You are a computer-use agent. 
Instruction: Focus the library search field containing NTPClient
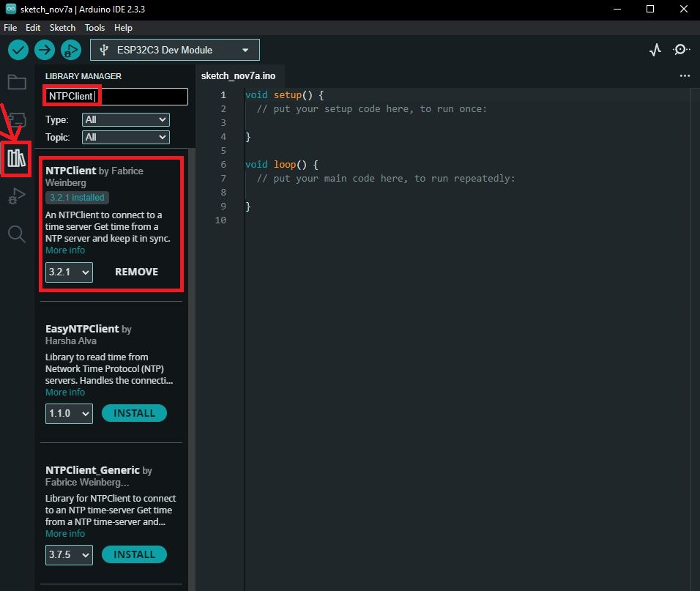pyautogui.click(x=116, y=97)
